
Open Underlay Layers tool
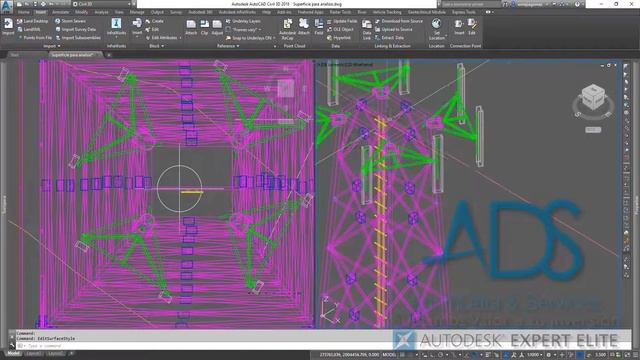tap(243, 21)
